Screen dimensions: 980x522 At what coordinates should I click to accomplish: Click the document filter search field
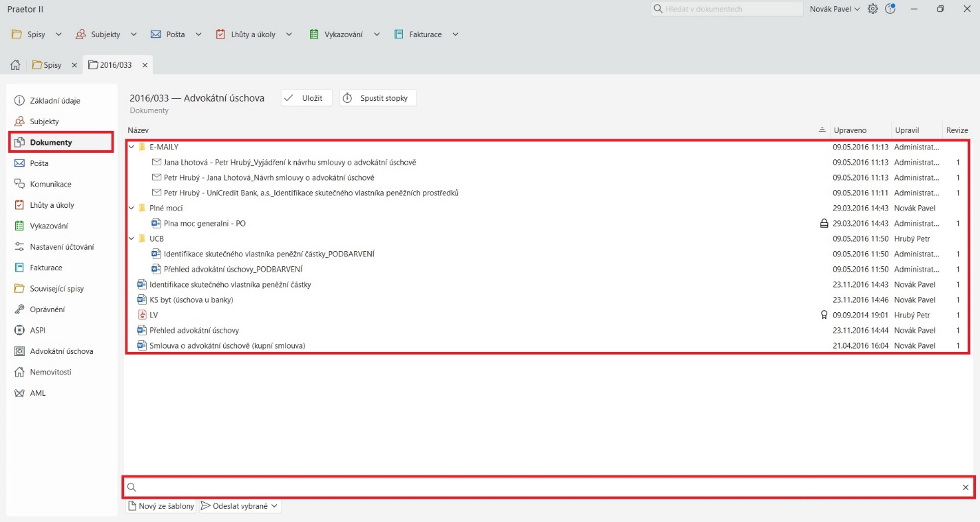(544, 487)
